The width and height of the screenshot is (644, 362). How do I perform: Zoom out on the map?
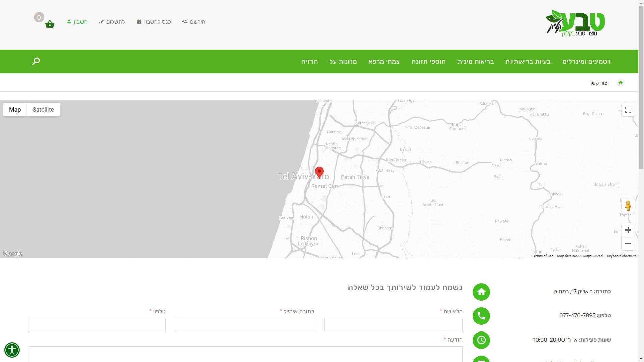click(x=628, y=244)
